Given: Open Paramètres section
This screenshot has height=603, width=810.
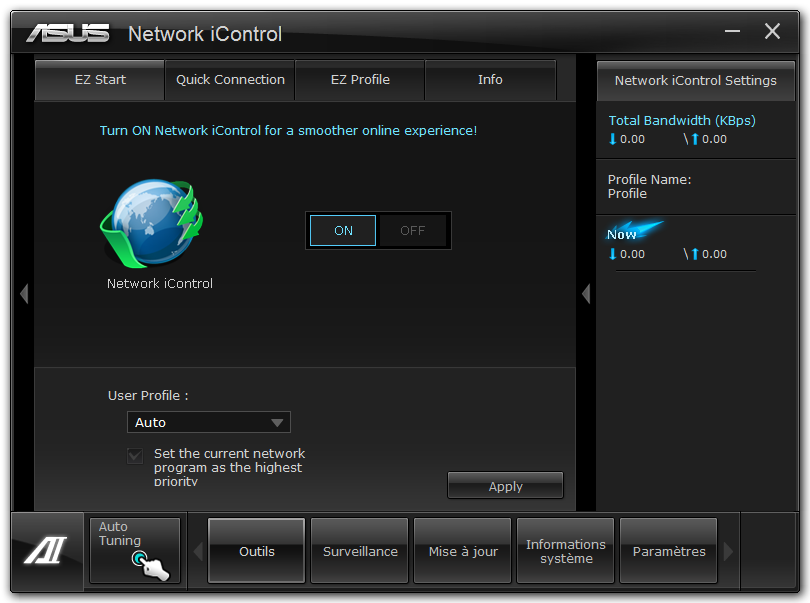Looking at the screenshot, I should tap(668, 551).
